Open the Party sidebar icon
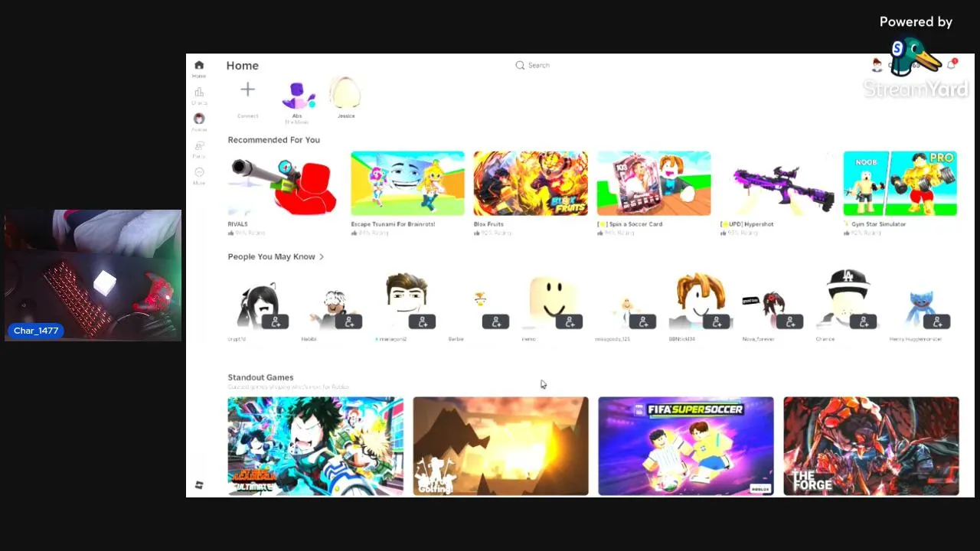980x551 pixels. tap(199, 146)
